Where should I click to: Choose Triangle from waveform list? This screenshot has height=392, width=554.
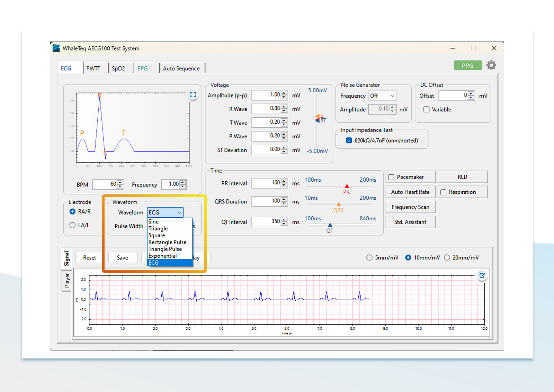170,229
